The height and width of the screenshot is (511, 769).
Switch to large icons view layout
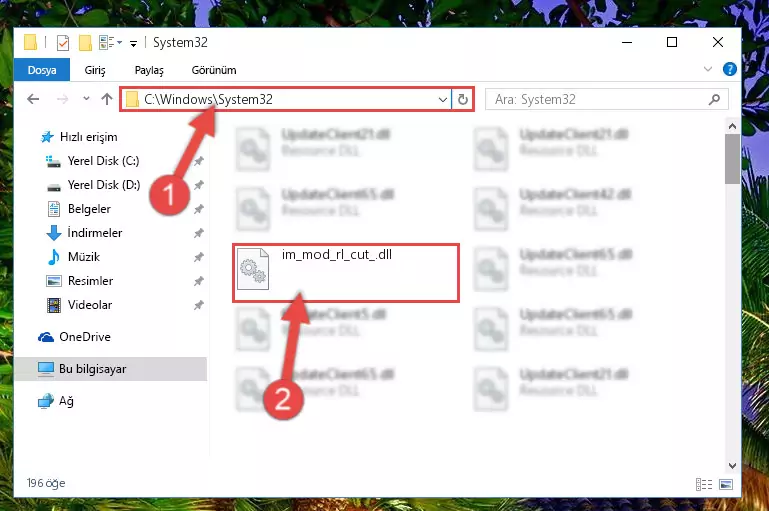coord(726,485)
